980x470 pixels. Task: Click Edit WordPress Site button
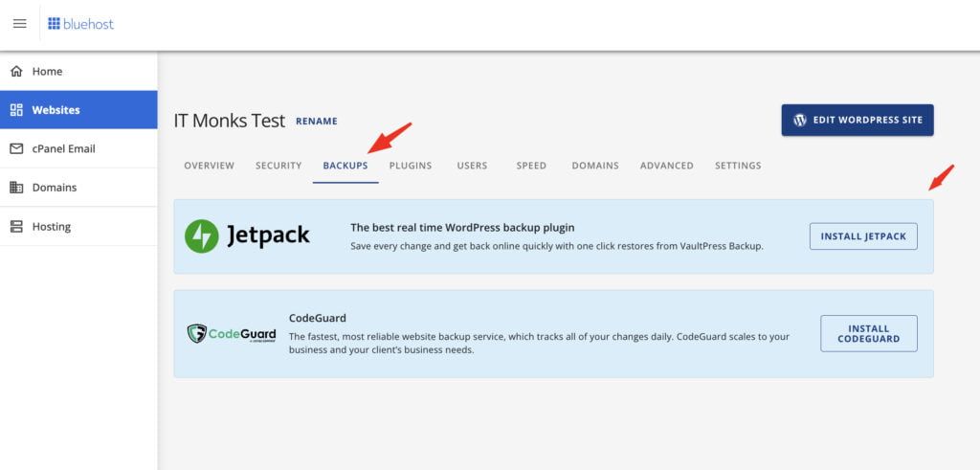tap(857, 120)
